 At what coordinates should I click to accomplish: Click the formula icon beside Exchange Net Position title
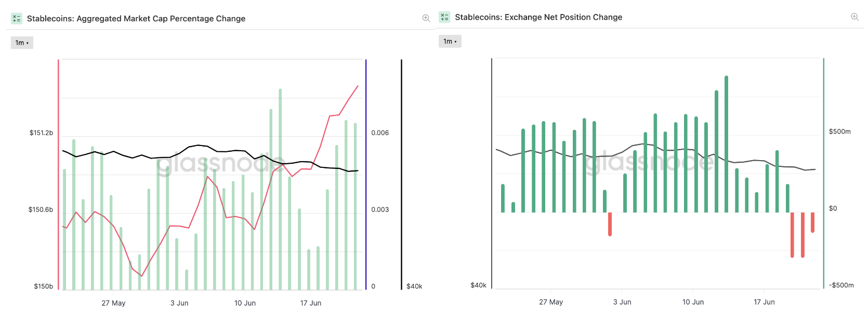pos(444,17)
